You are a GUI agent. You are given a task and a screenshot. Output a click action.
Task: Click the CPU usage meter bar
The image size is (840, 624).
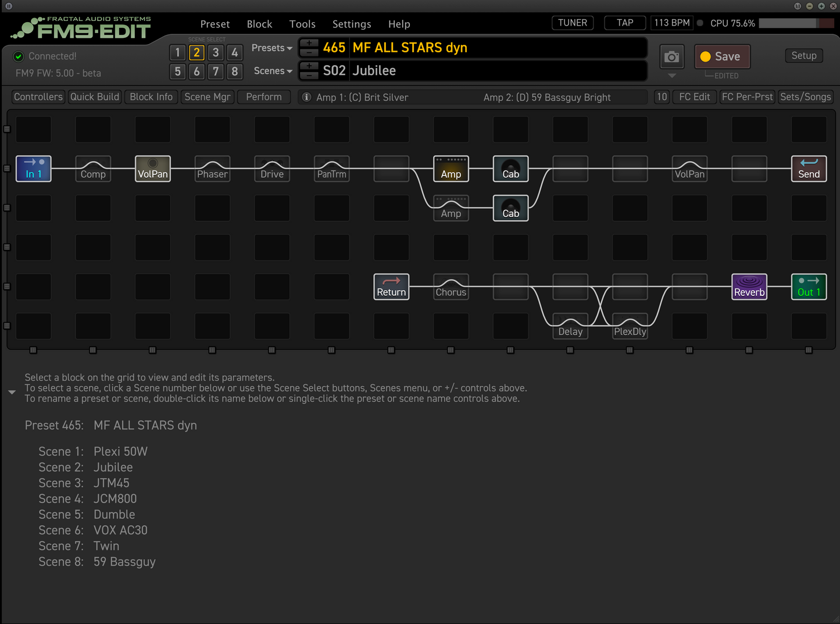pyautogui.click(x=796, y=23)
